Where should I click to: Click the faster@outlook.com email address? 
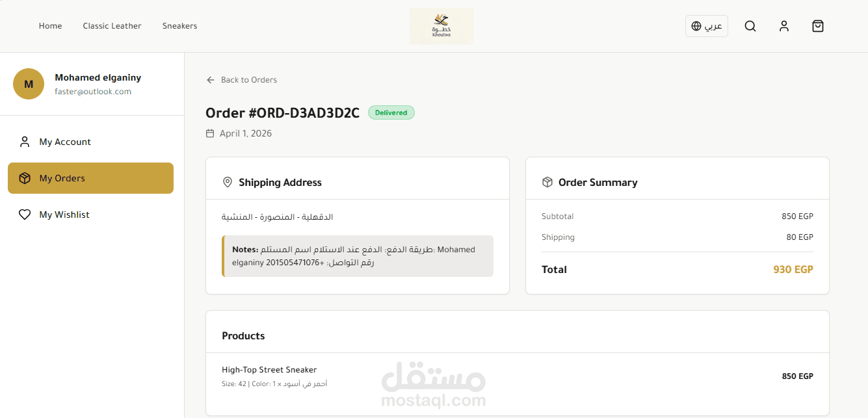93,92
